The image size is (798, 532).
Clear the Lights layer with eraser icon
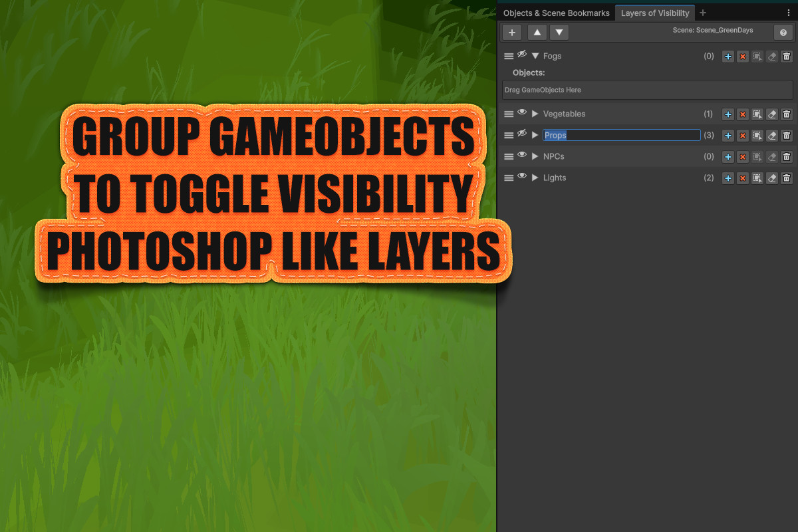tap(772, 178)
